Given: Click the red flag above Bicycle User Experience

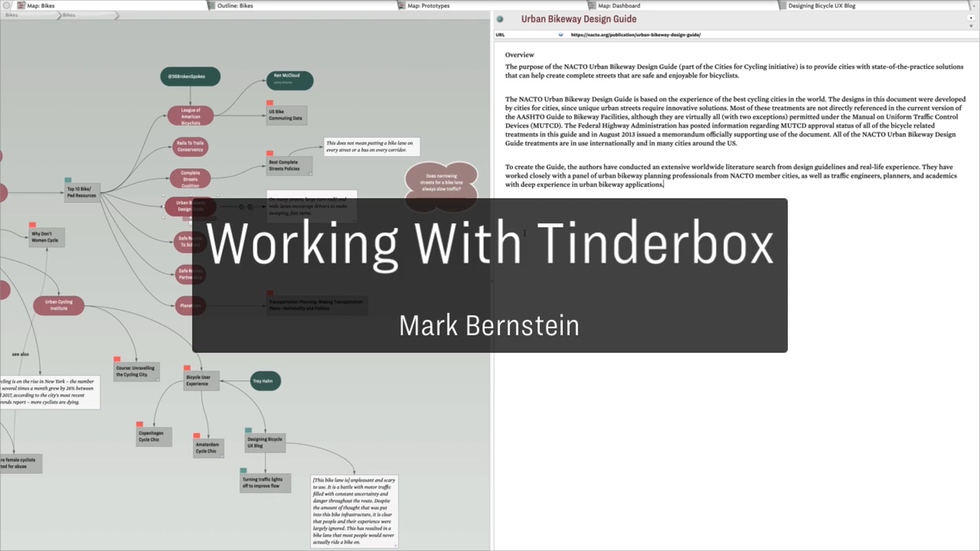Looking at the screenshot, I should 187,368.
